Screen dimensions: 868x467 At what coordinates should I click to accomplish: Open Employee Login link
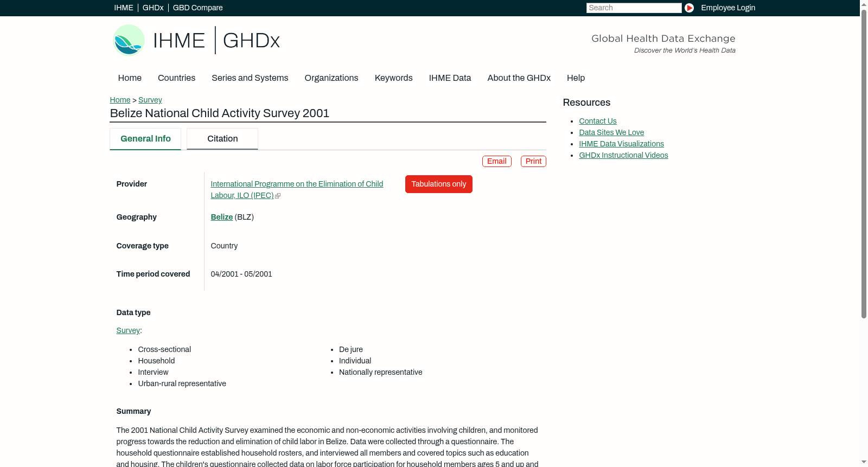click(x=728, y=8)
